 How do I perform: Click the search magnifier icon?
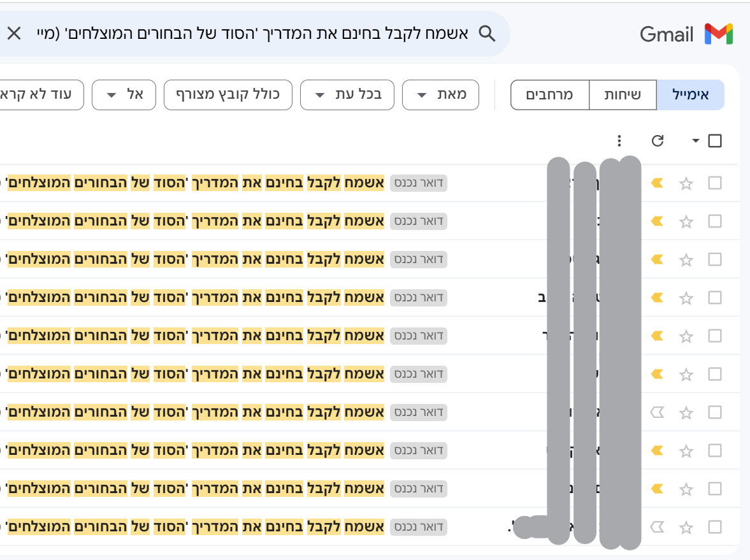487,33
